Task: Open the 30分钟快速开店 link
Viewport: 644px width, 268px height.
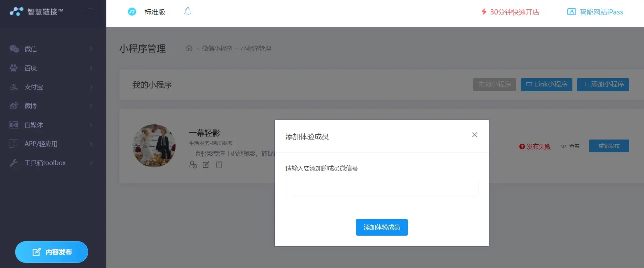Action: coord(510,12)
